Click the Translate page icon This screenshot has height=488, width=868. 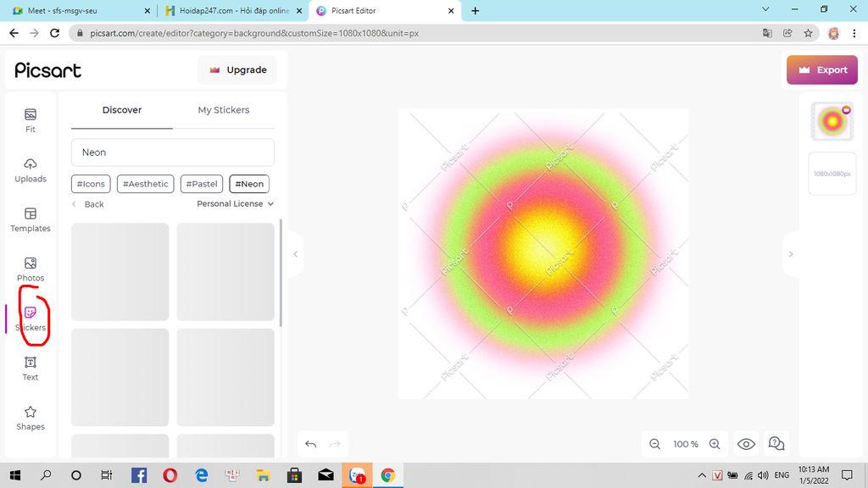pyautogui.click(x=767, y=33)
